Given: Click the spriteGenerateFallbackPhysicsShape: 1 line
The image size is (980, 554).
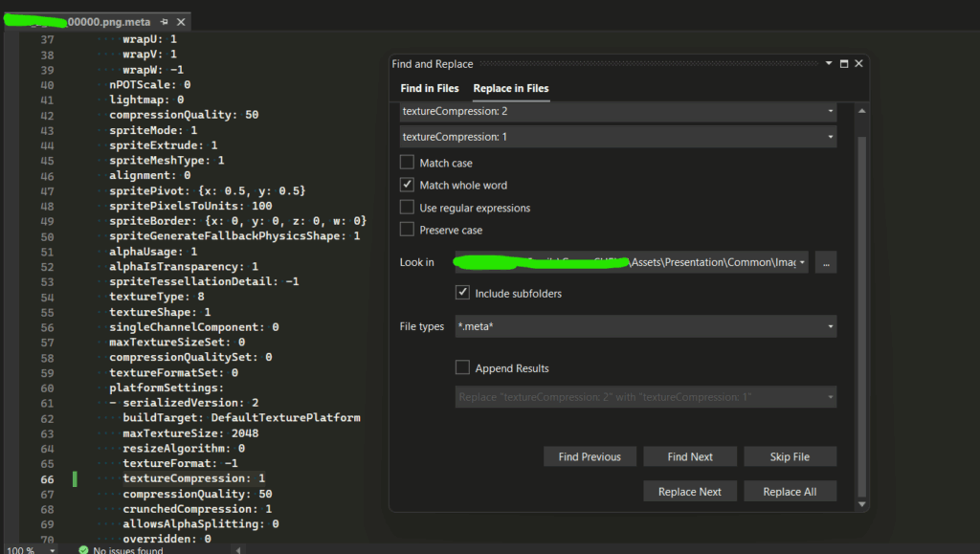Looking at the screenshot, I should [x=234, y=236].
